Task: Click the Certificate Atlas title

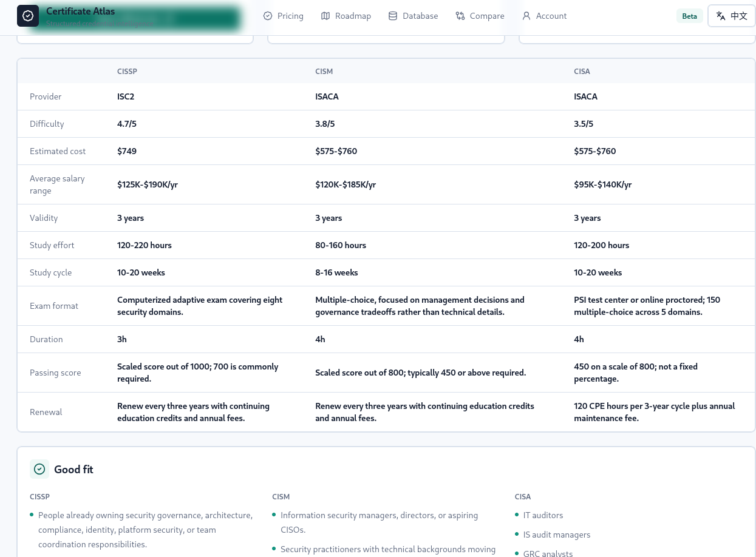Action: click(80, 11)
